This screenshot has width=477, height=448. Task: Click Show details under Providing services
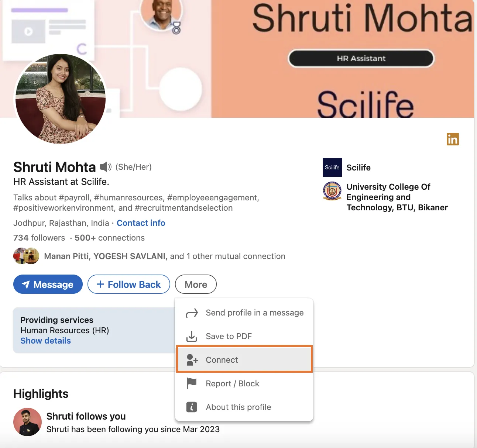tap(46, 341)
